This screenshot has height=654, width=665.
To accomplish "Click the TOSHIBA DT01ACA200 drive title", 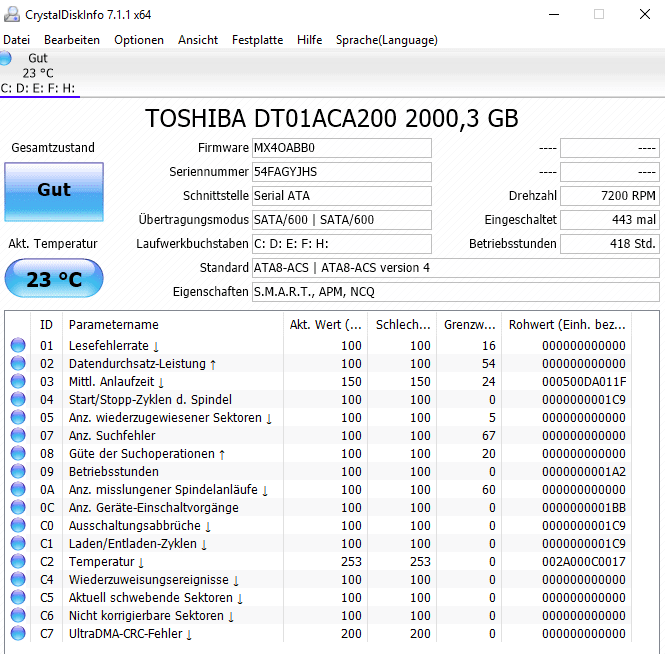I will pos(332,118).
